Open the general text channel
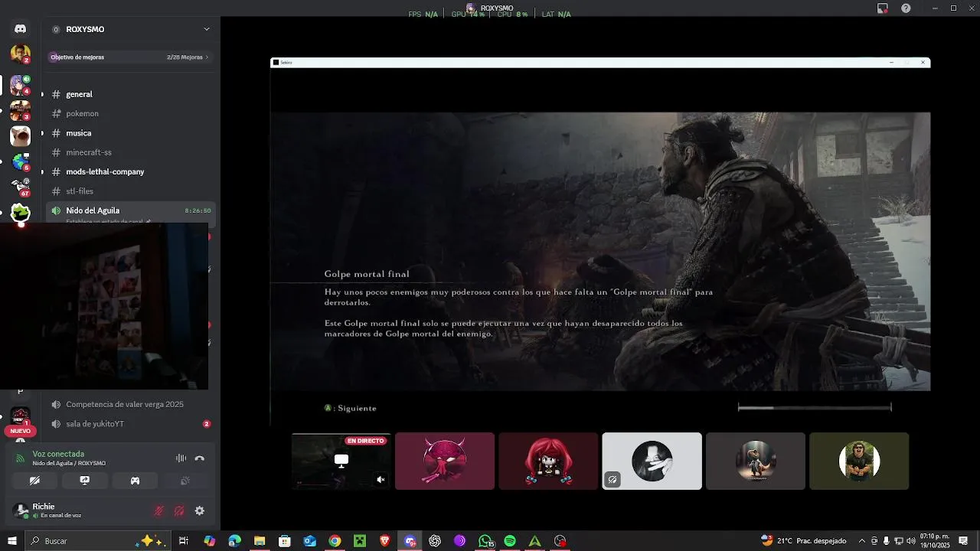This screenshot has height=551, width=980. [x=130, y=94]
